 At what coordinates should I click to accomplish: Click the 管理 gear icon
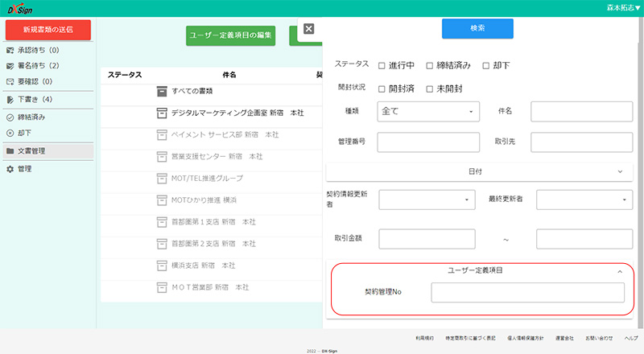click(x=10, y=169)
